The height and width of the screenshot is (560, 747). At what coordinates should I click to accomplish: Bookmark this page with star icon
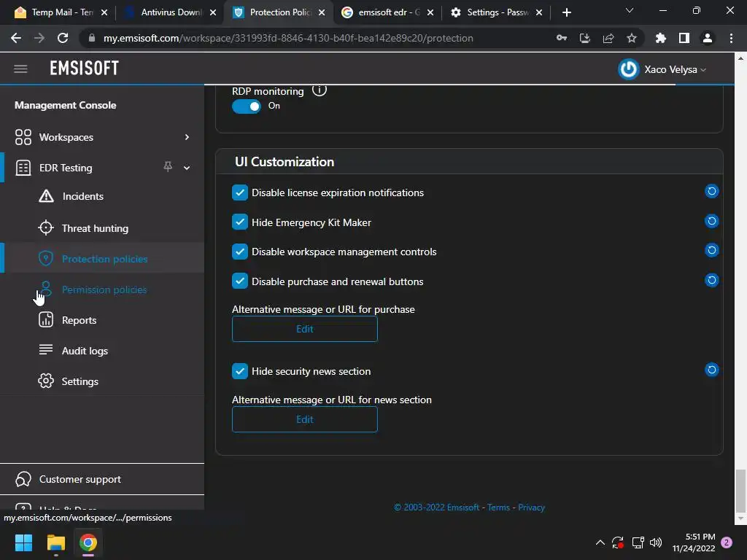point(632,38)
